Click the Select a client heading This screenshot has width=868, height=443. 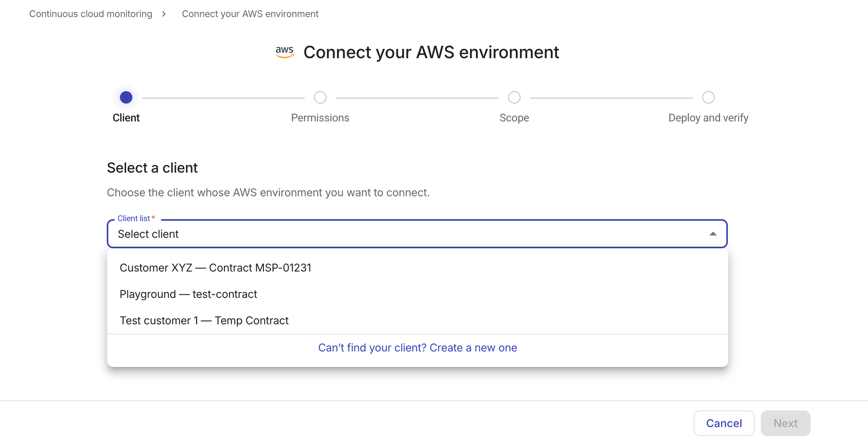[x=152, y=168]
